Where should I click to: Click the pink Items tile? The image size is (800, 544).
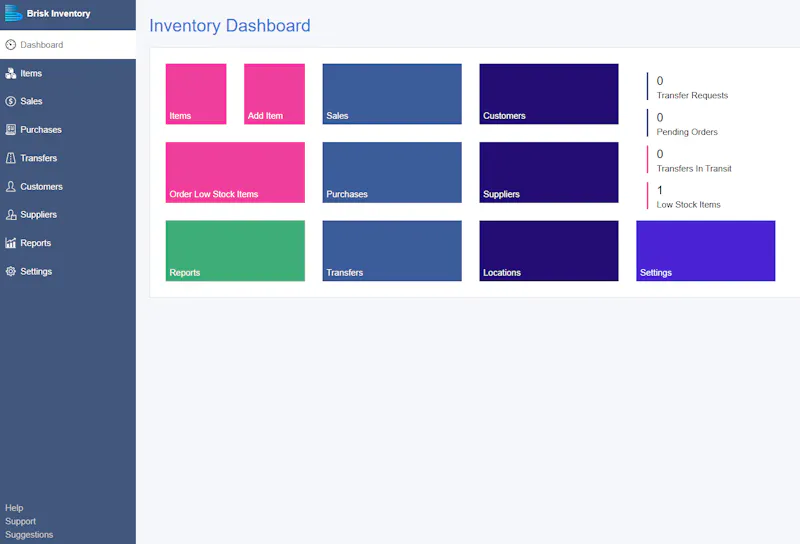196,94
